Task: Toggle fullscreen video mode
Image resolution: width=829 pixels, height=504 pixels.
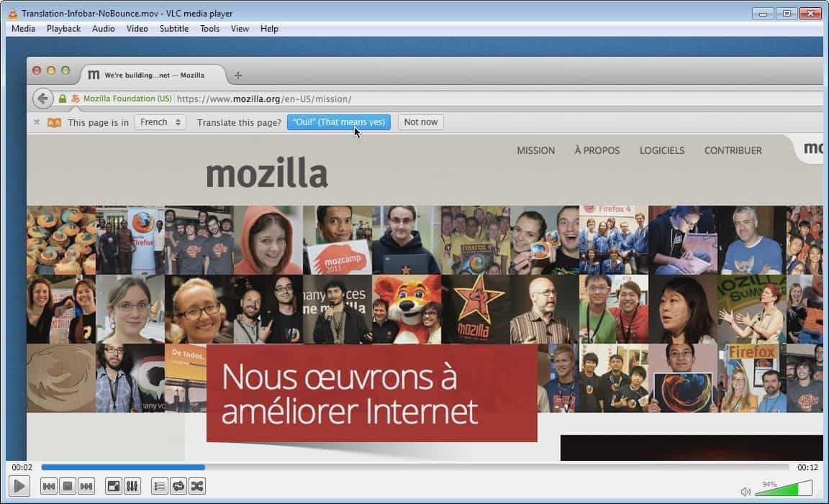Action: (112, 486)
